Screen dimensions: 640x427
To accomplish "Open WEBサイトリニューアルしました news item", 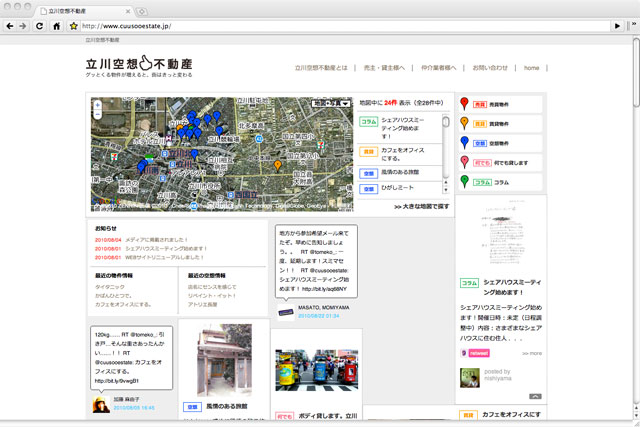I will tap(164, 258).
